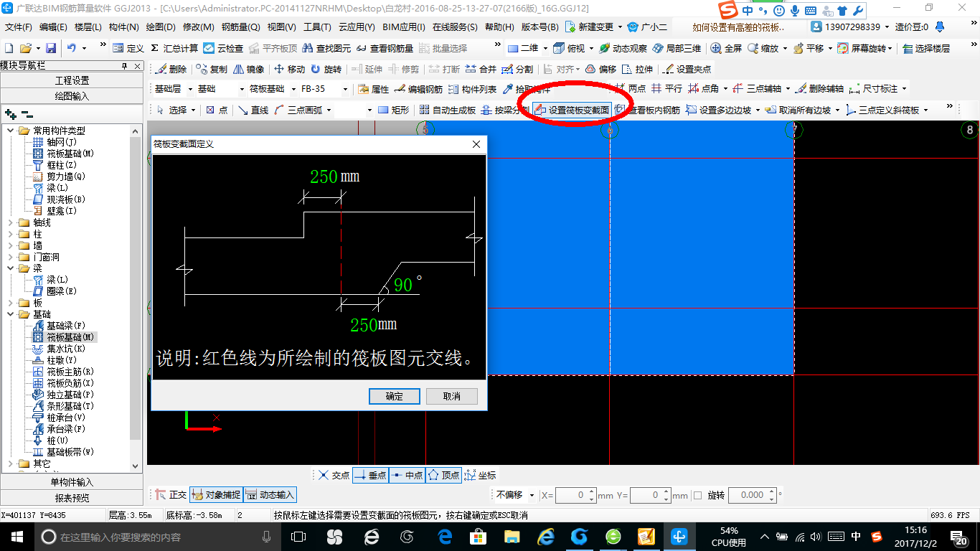Open the 筏板基础 component type dropdown
Screen dimensions: 980x551
292,89
